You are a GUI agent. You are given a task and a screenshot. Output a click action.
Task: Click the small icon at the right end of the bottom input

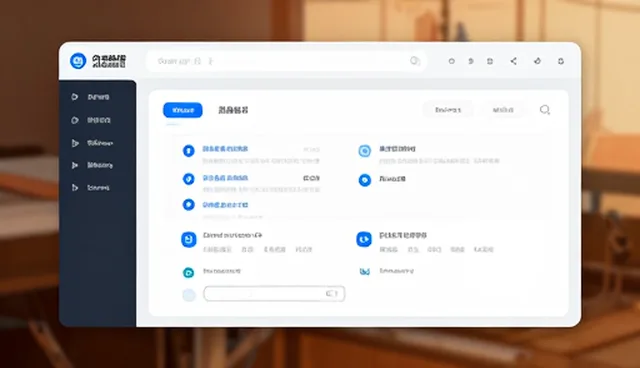pyautogui.click(x=331, y=294)
